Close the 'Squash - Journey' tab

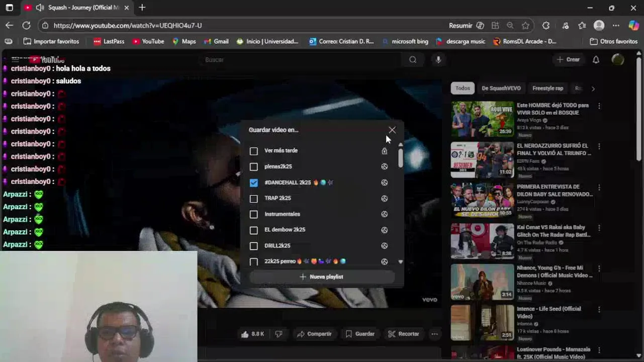point(126,8)
